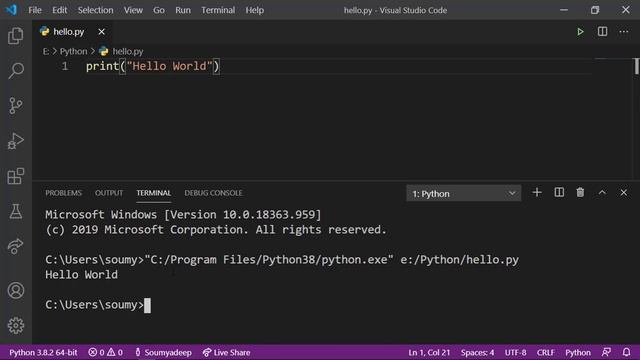Open the View menu
Image resolution: width=640 pixels, height=360 pixels.
[x=133, y=10]
